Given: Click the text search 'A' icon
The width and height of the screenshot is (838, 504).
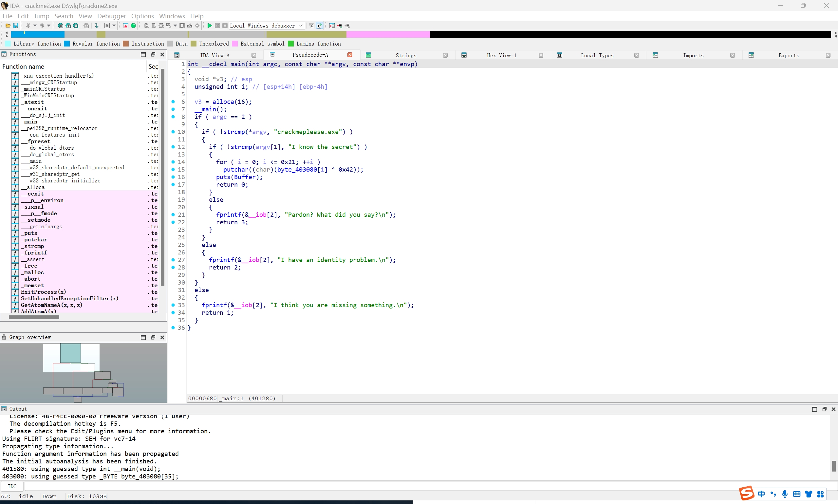Looking at the screenshot, I should pos(107,26).
